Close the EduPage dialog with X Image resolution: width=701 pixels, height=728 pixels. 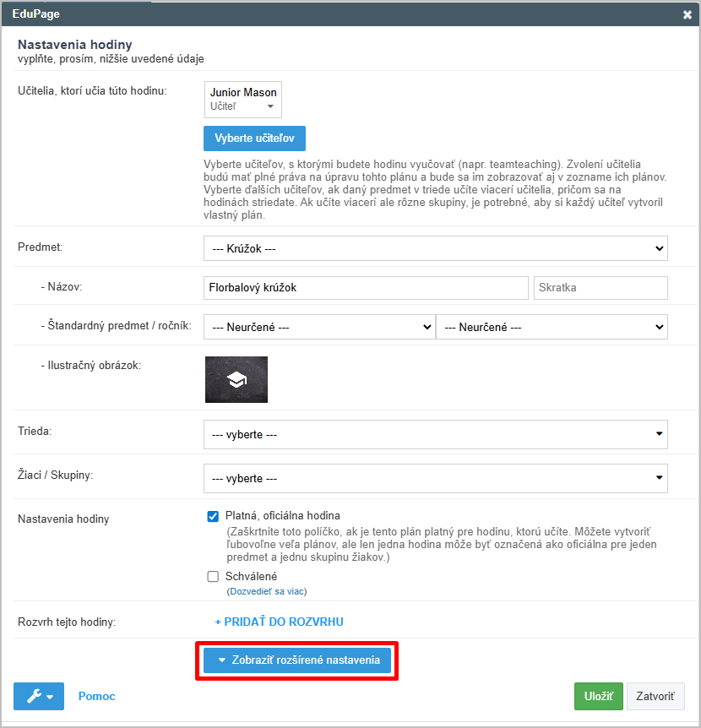[687, 14]
